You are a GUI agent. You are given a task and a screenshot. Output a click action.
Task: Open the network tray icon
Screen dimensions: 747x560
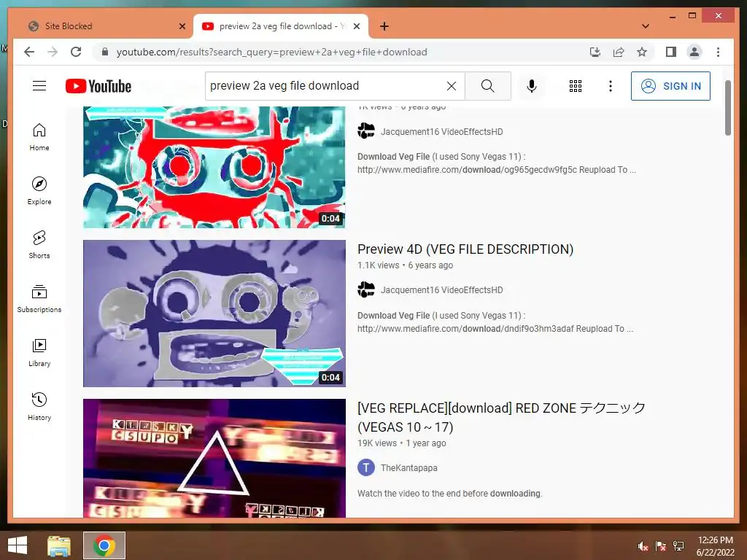678,546
